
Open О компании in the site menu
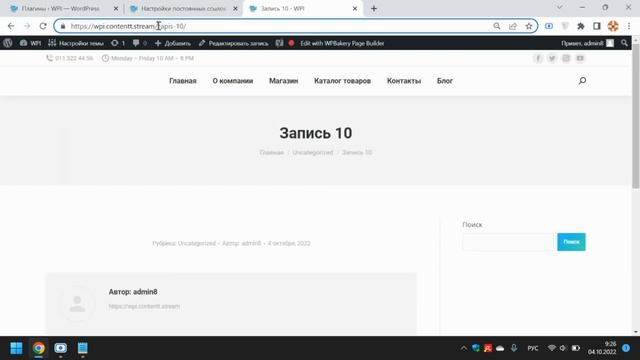[233, 81]
